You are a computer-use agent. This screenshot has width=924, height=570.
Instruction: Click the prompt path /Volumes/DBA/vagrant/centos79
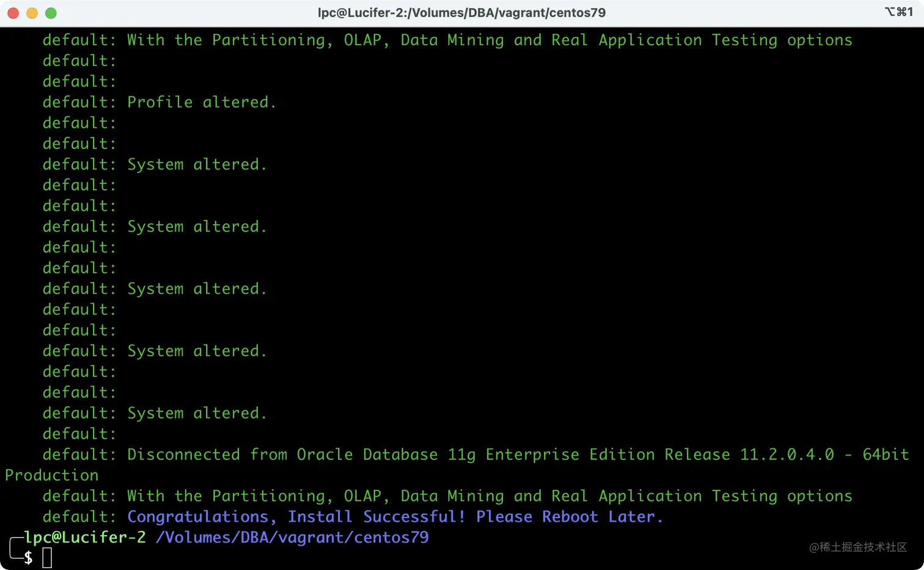pos(292,538)
